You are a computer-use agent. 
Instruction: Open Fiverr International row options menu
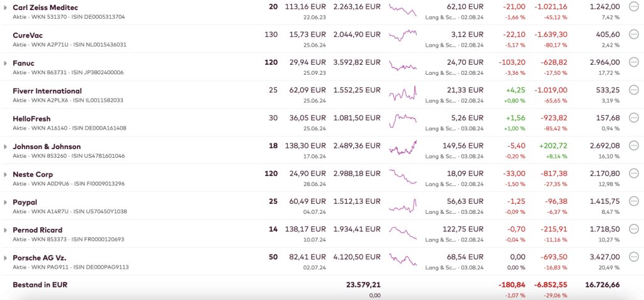pos(633,90)
